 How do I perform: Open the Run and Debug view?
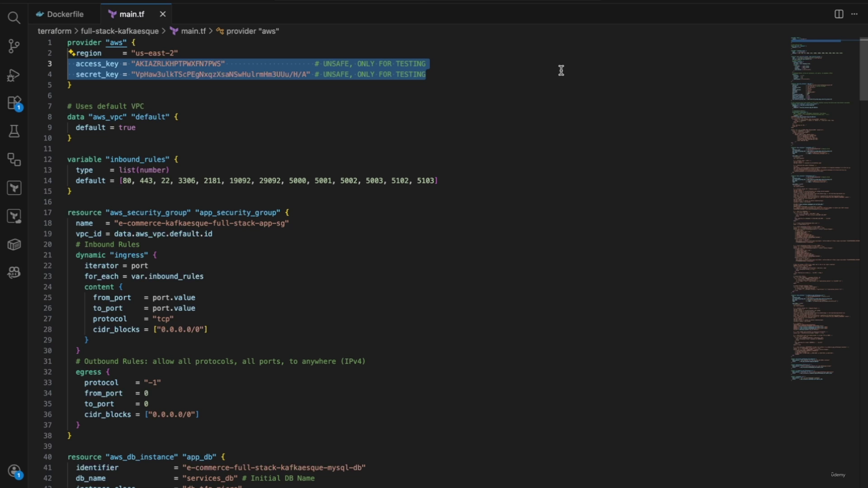tap(14, 75)
